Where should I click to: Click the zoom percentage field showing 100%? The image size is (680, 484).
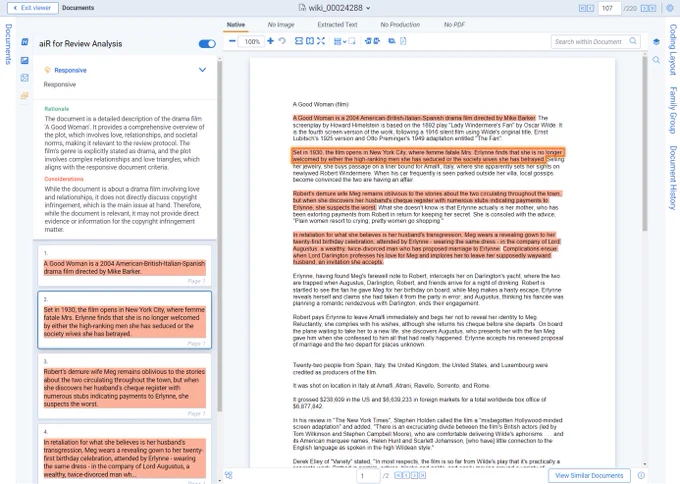pos(252,42)
